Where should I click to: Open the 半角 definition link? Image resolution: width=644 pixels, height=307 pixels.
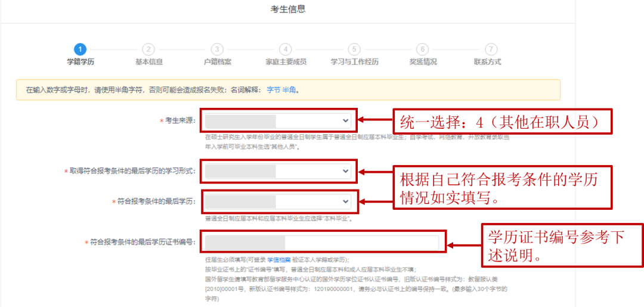pyautogui.click(x=289, y=91)
